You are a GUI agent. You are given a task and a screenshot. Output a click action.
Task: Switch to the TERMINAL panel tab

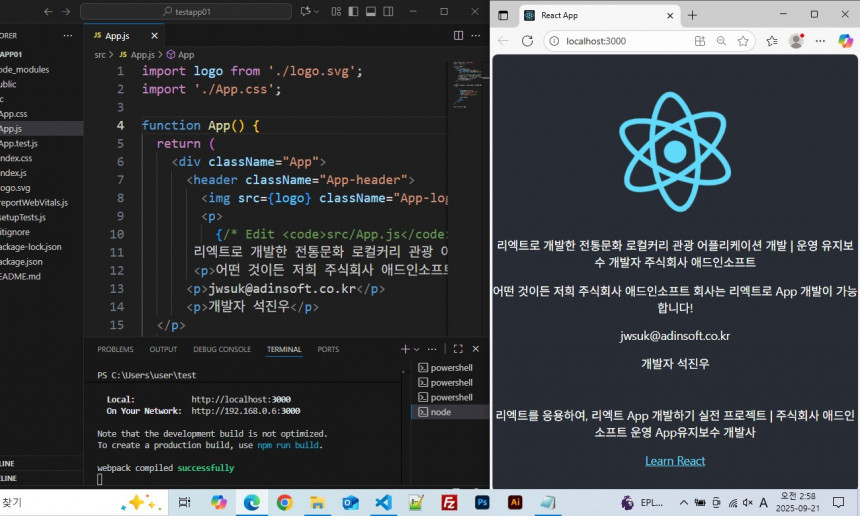click(x=284, y=349)
